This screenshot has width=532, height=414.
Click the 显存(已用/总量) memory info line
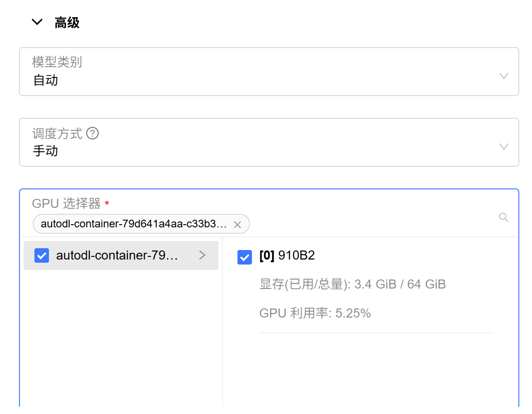click(x=352, y=284)
